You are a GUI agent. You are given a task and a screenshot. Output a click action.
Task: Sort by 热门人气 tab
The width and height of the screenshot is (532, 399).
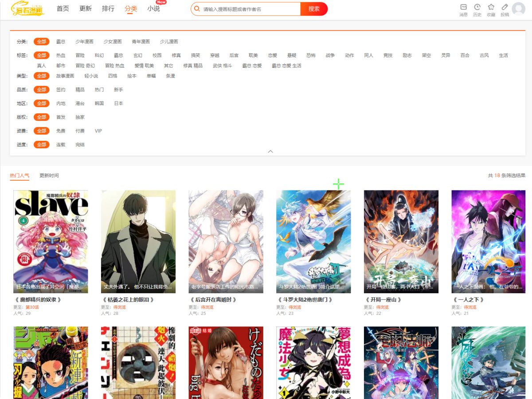(x=20, y=176)
